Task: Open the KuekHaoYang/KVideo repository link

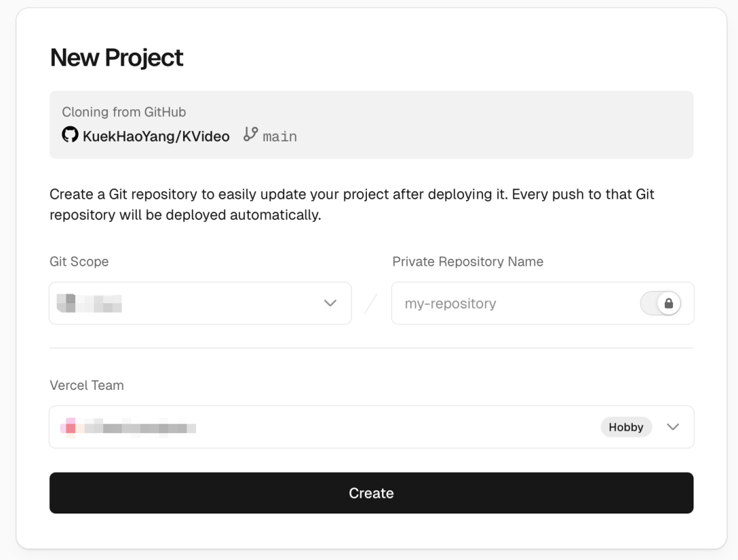Action: 156,136
